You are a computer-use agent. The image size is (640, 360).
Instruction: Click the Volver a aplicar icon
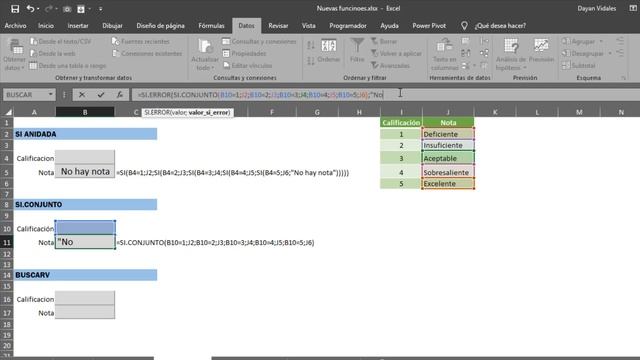(x=374, y=53)
